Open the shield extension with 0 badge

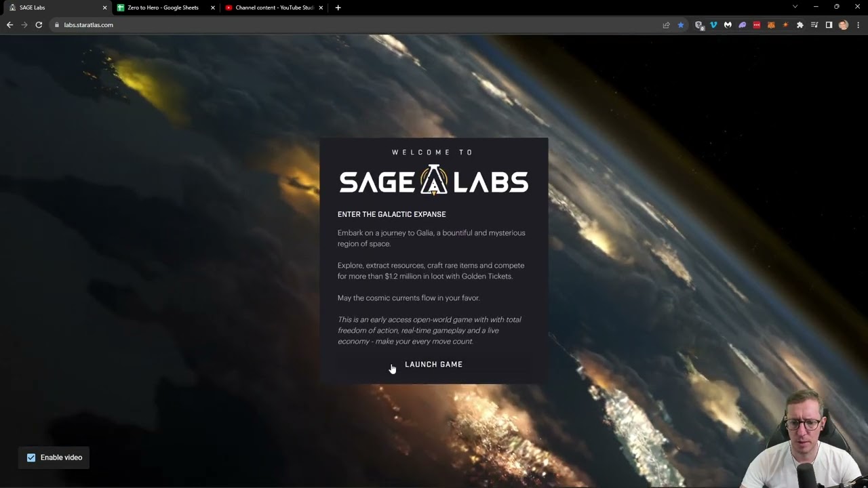[x=699, y=25]
